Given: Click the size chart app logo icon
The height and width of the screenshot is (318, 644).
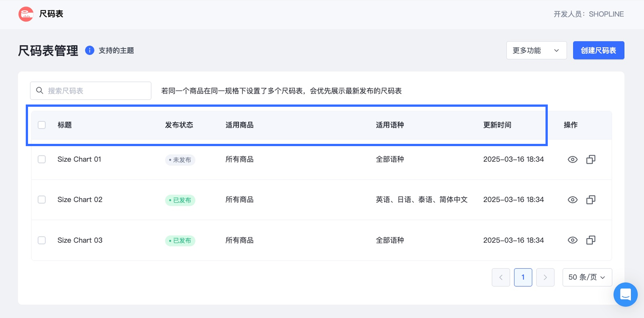Looking at the screenshot, I should (26, 14).
